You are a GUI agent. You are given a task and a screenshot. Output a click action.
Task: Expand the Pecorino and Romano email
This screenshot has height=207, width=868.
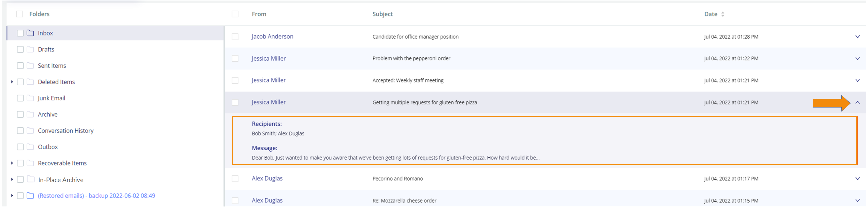[857, 178]
